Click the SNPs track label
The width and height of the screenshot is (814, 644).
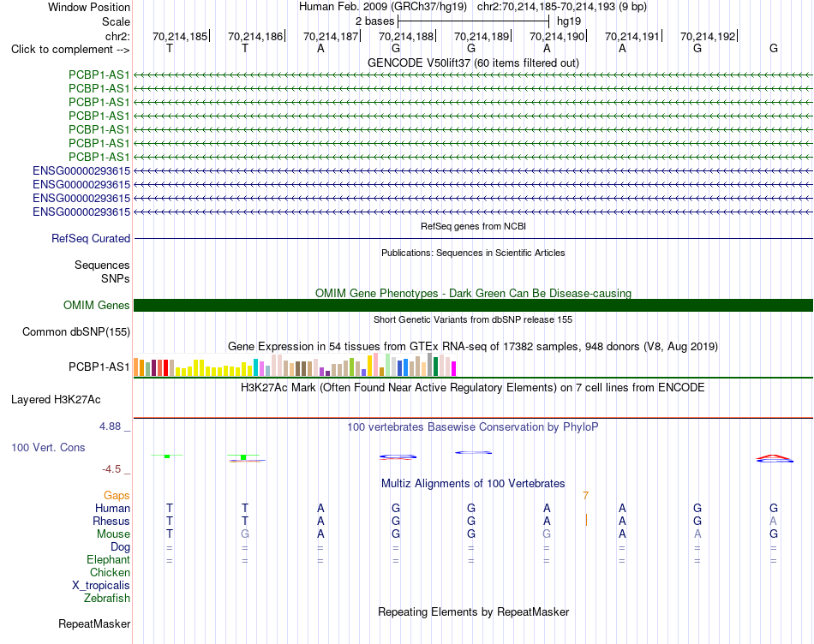(x=116, y=278)
